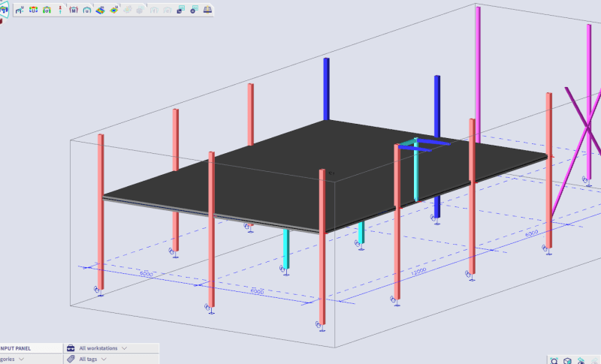Click the 3D view cube icon
Screen dimensions: 601x364
click(568, 360)
